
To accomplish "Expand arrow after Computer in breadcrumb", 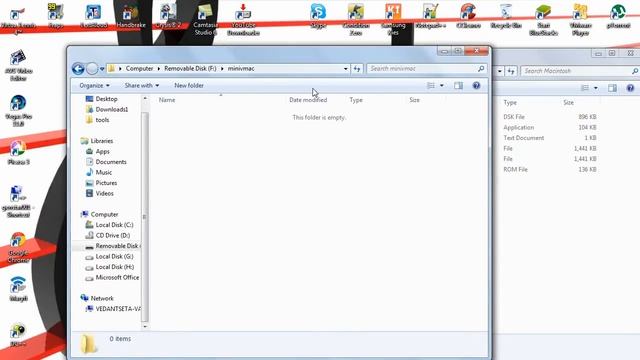I will pos(159,69).
